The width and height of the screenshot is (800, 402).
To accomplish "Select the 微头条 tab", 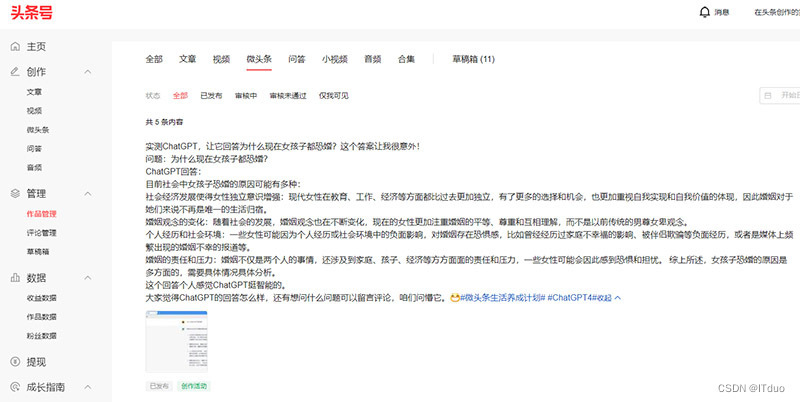I will 259,59.
